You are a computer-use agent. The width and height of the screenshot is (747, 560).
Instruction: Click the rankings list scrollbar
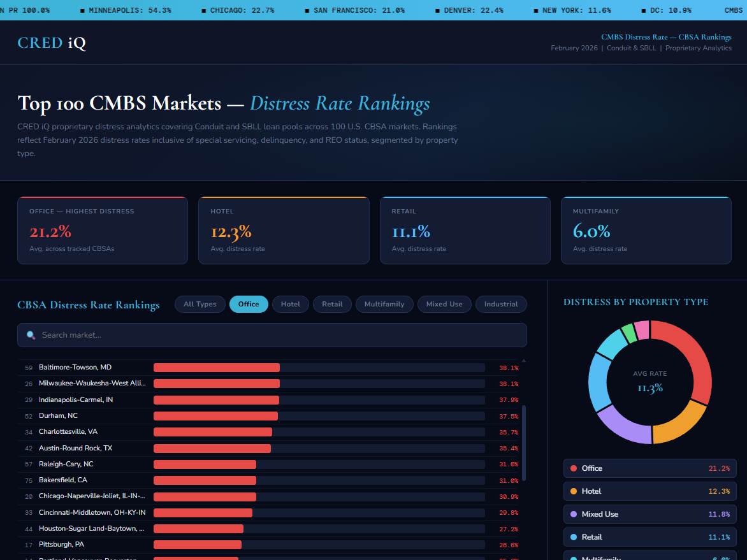(524, 442)
